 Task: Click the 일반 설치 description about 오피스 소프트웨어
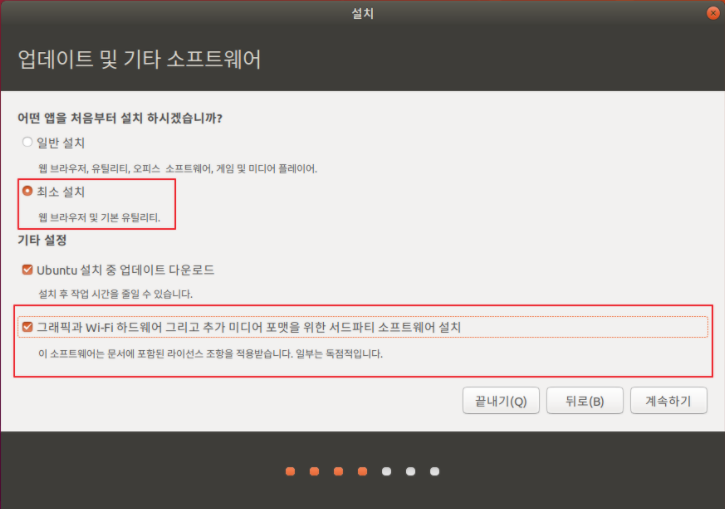(178, 168)
